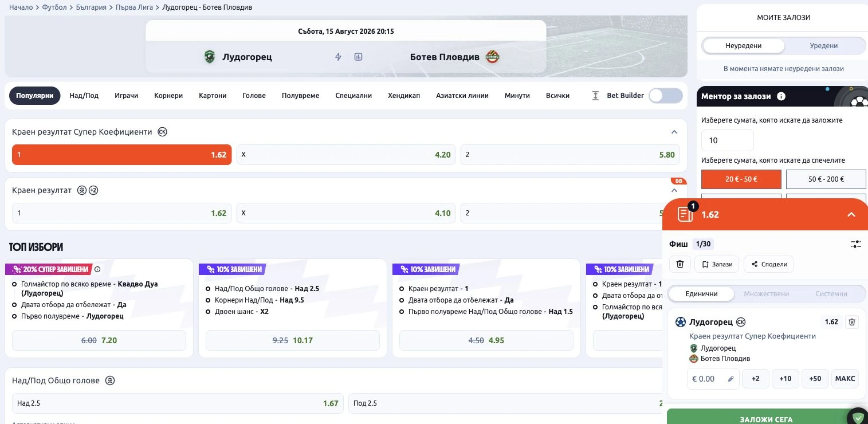Select boosted combo priced 4.95
This screenshot has height=424, width=868.
pos(486,340)
